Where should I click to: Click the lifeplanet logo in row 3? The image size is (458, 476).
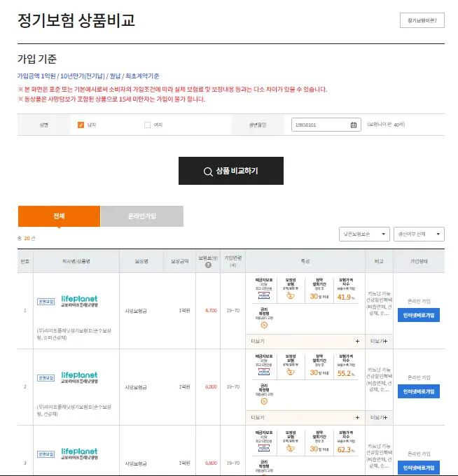79,453
